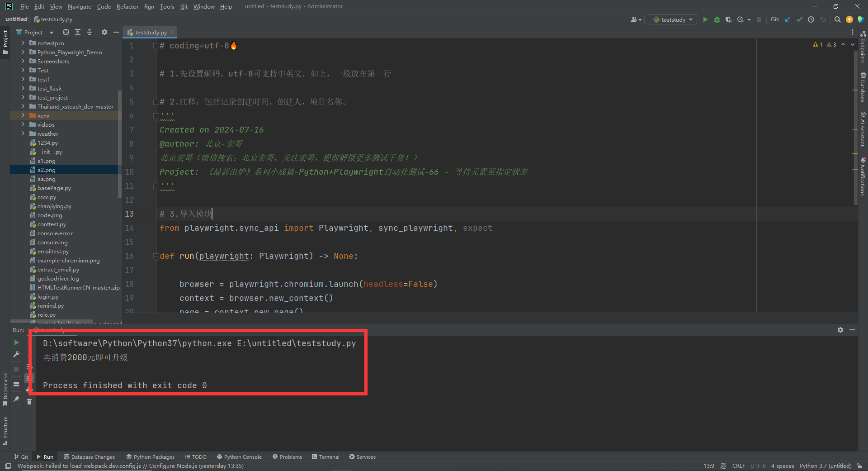Image resolution: width=868 pixels, height=471 pixels.
Task: Expand all items in Project panel
Action: pos(78,32)
